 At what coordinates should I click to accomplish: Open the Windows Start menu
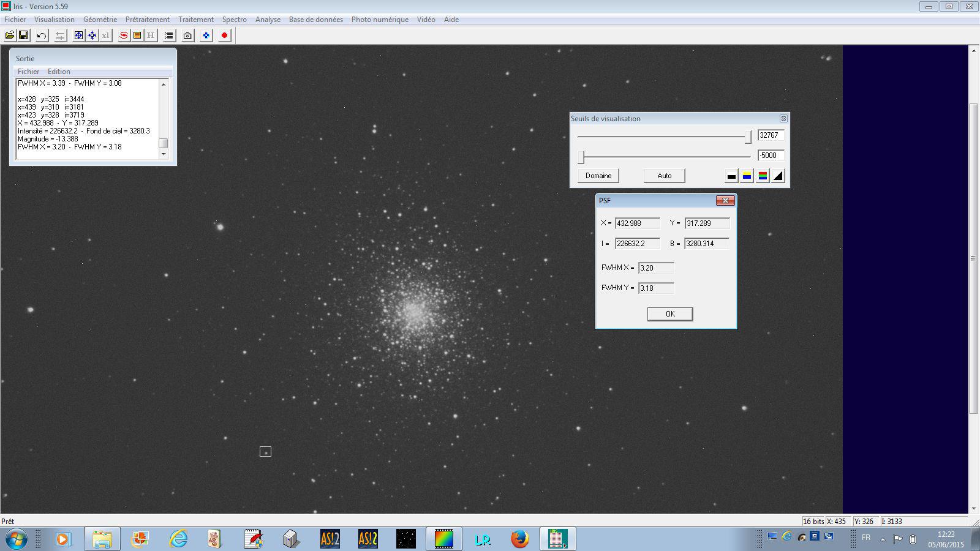pyautogui.click(x=16, y=539)
